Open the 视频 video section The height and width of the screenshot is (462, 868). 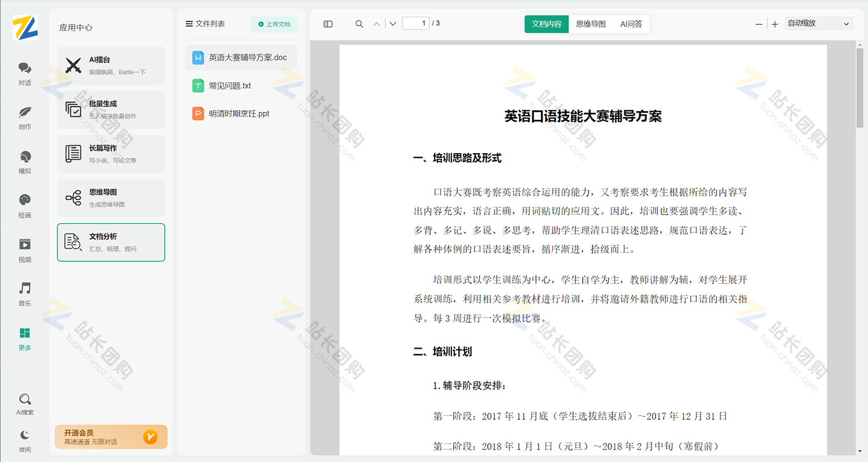pos(25,250)
